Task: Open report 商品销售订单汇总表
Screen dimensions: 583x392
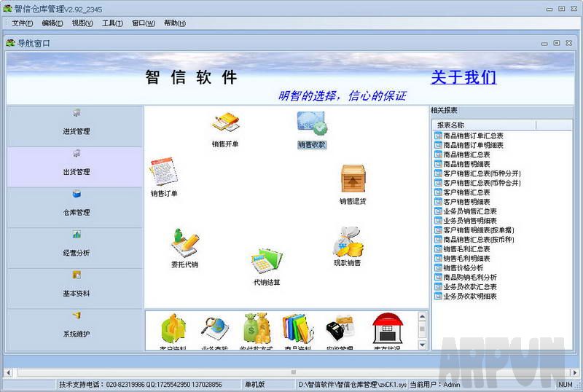Action: [x=469, y=136]
